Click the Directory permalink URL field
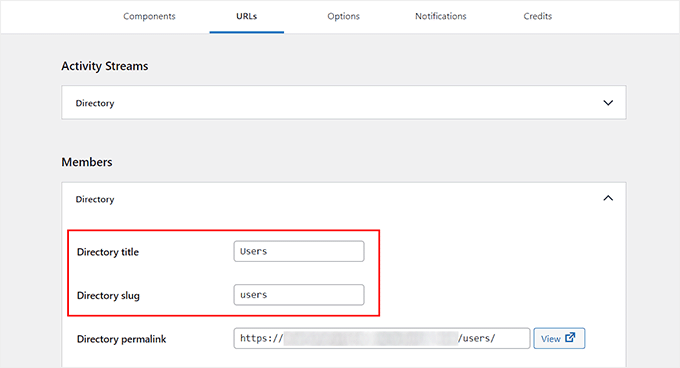Screen dimensions: 680x368 pos(382,338)
